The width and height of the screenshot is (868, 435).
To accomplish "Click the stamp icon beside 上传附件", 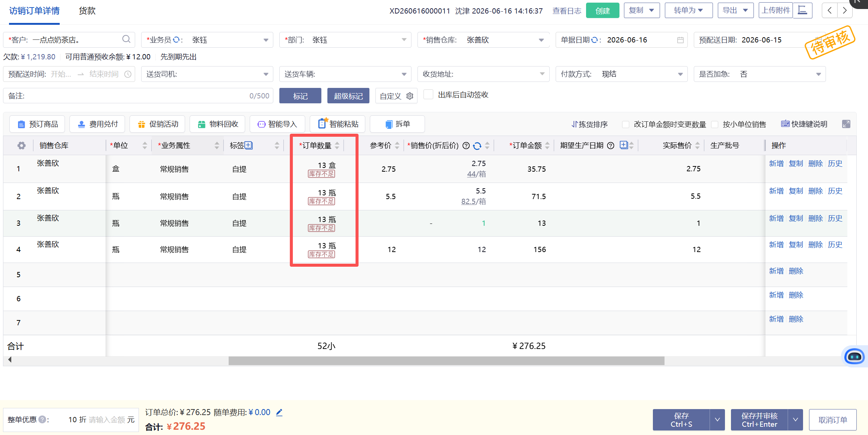I will [803, 10].
